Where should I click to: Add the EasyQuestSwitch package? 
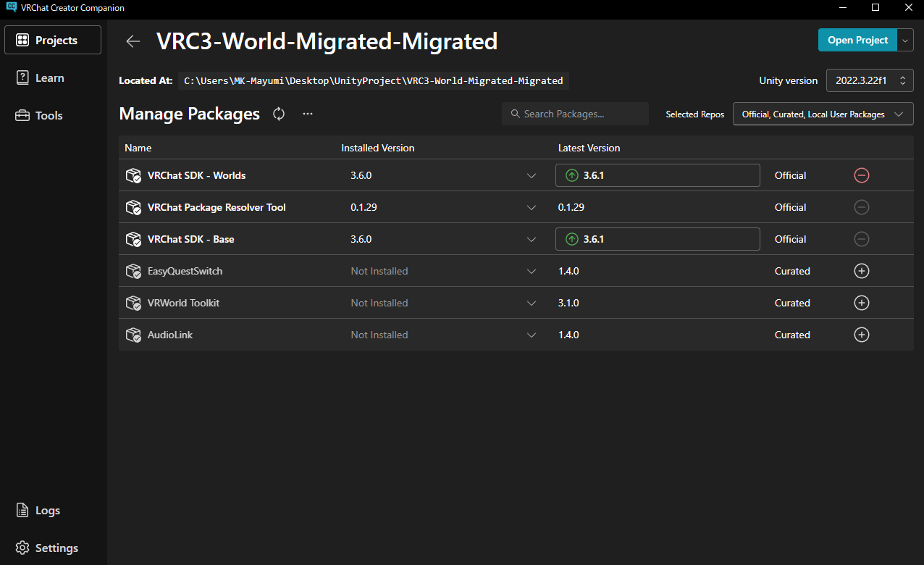pos(861,271)
